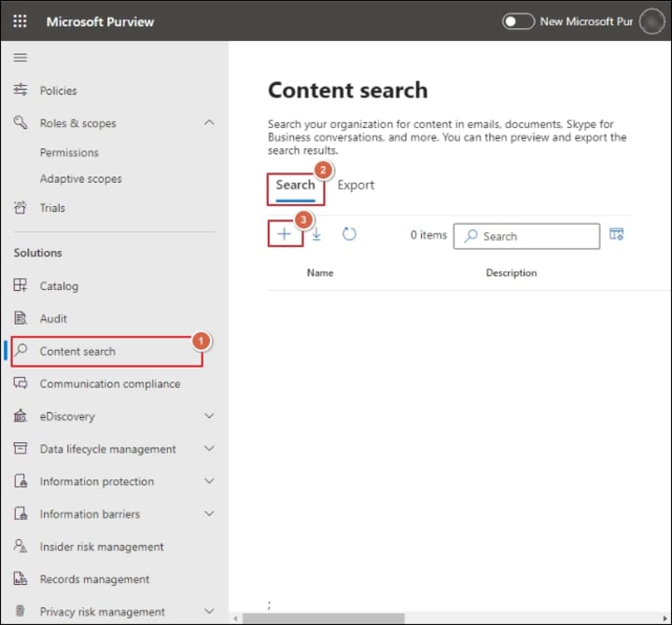Click the plus icon for new search
This screenshot has width=672, height=625.
point(284,234)
